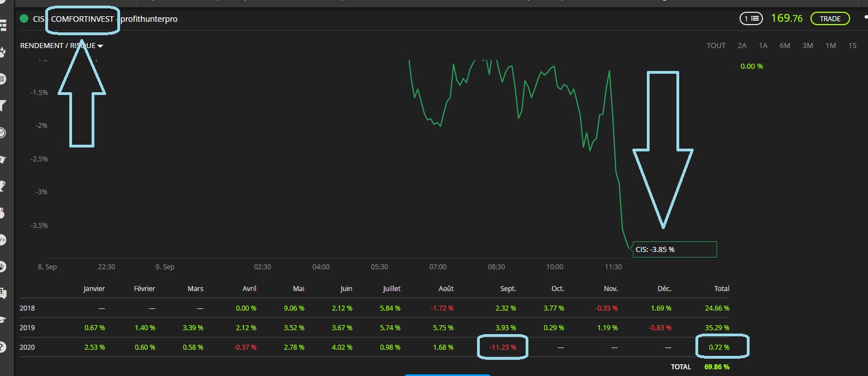Click the CIS: -3.85 % chart tooltip
Image resolution: width=868 pixels, height=376 pixels.
tap(674, 249)
